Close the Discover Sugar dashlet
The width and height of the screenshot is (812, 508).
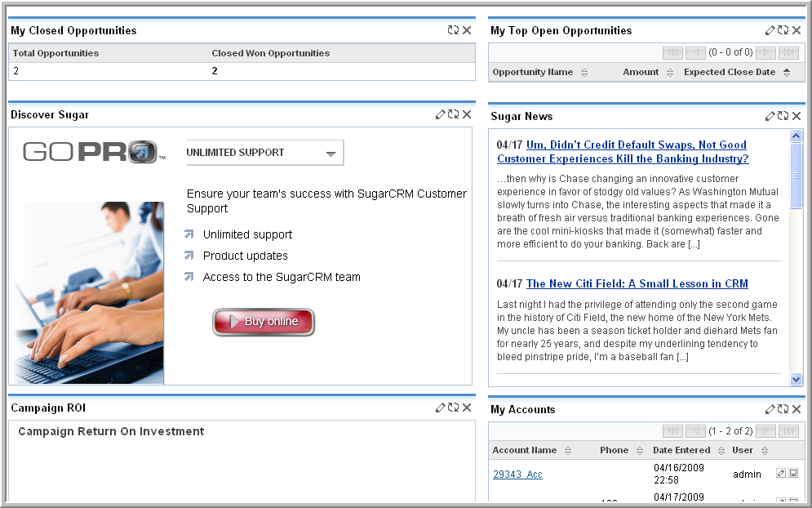(467, 114)
